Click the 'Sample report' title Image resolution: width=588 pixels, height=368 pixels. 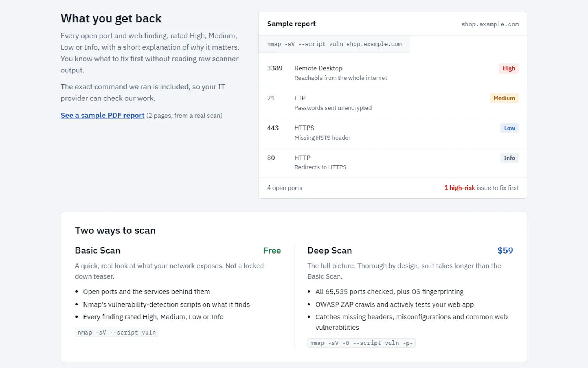(291, 24)
